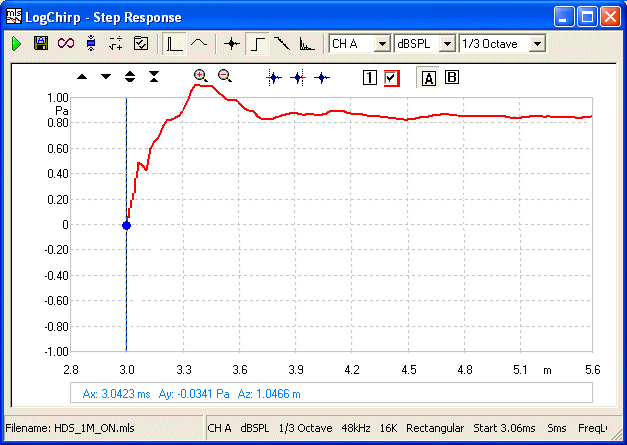Click the Ay: -0.0341 Pa readout
The image size is (627, 445).
point(194,394)
